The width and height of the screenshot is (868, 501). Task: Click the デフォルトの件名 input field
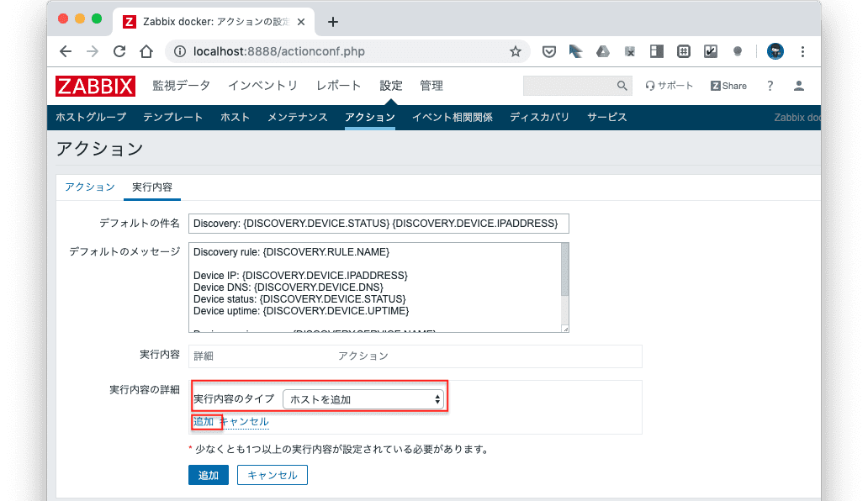point(378,224)
